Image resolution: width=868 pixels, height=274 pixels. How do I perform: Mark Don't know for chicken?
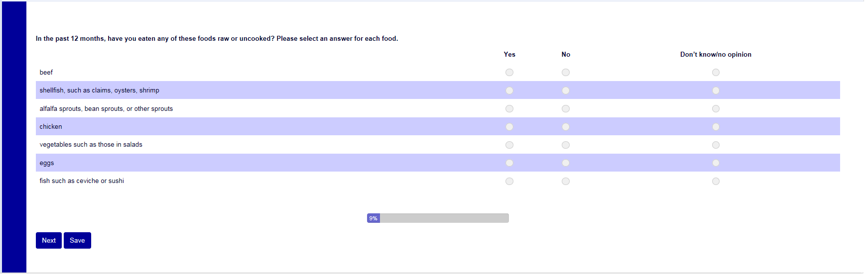click(716, 127)
